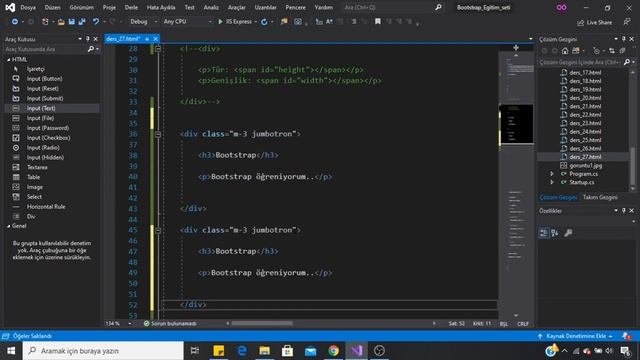640x360 pixels.
Task: Click the CRLF line ending indicator
Action: 523,324
